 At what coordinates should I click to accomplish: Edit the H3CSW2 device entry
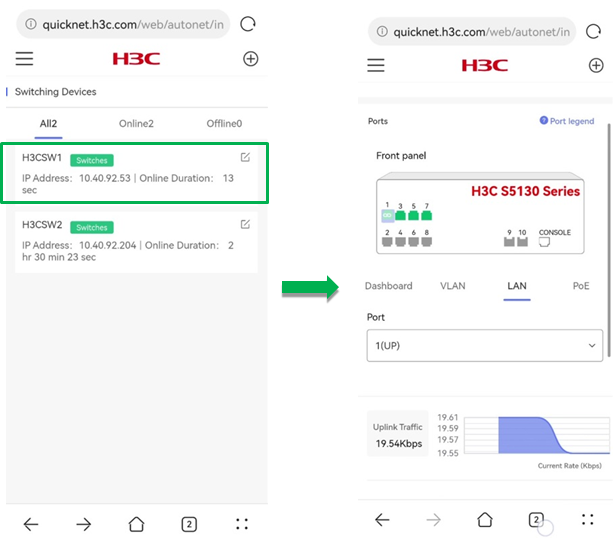pyautogui.click(x=245, y=224)
